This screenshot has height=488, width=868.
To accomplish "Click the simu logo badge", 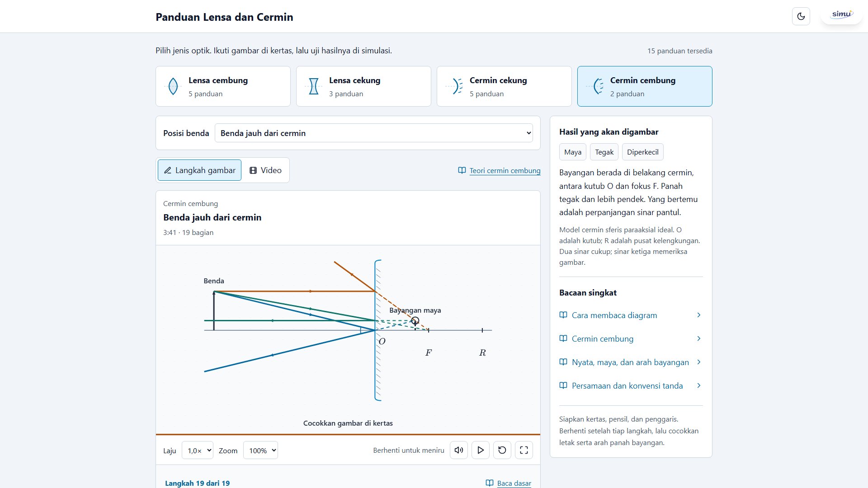I will [841, 15].
